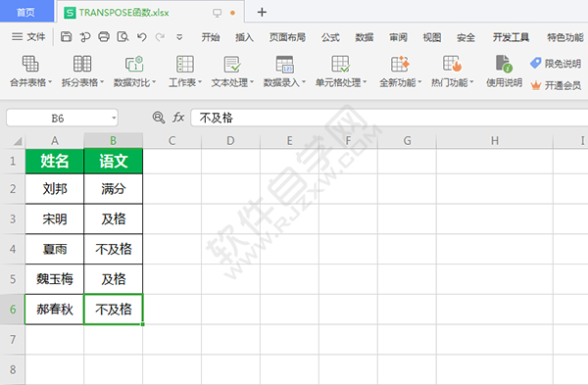This screenshot has width=588, height=385.
Task: Expand quick access toolbar customize arrow
Action: pyautogui.click(x=179, y=37)
